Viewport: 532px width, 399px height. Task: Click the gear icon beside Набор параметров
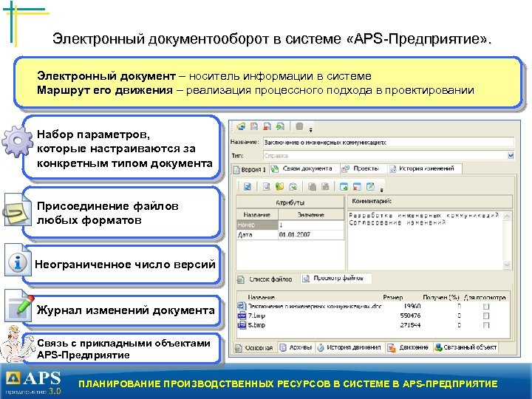coord(18,141)
